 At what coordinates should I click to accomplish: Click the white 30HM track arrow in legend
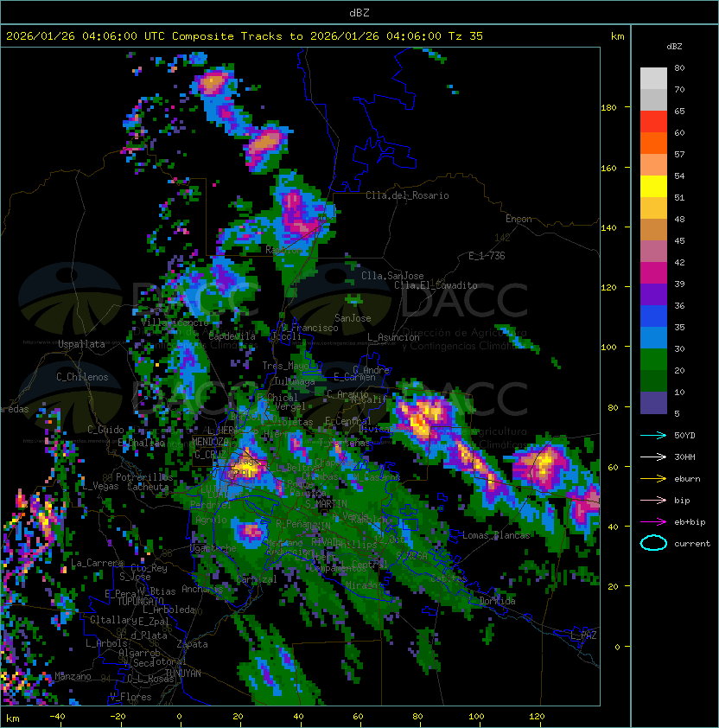pos(653,457)
